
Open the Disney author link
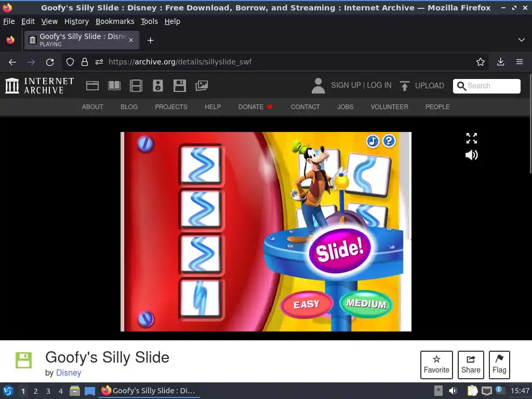(x=69, y=373)
